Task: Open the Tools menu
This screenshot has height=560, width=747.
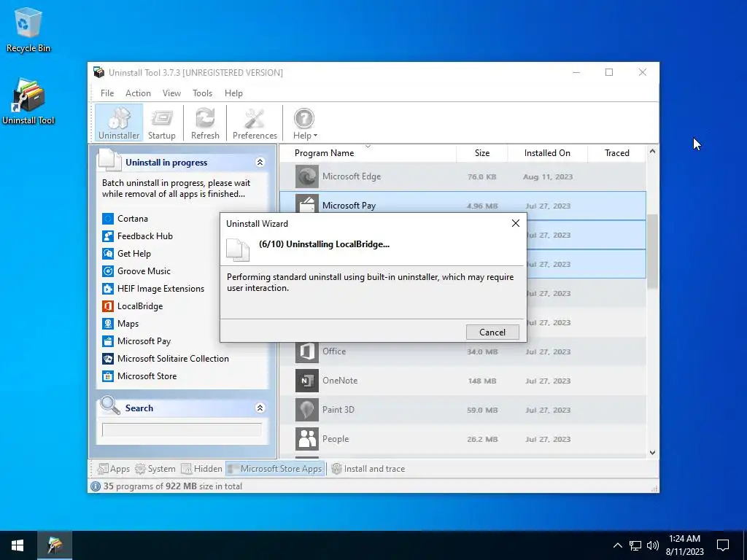Action: point(203,93)
